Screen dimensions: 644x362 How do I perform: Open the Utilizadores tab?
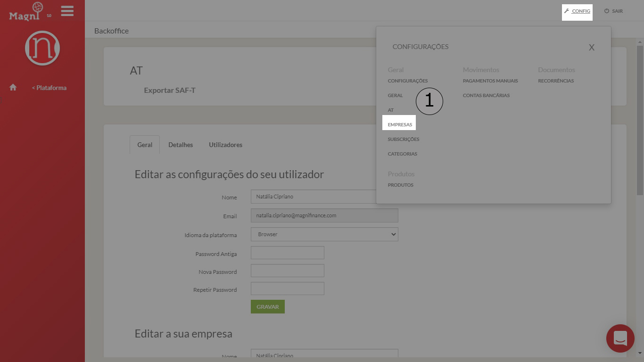point(225,144)
